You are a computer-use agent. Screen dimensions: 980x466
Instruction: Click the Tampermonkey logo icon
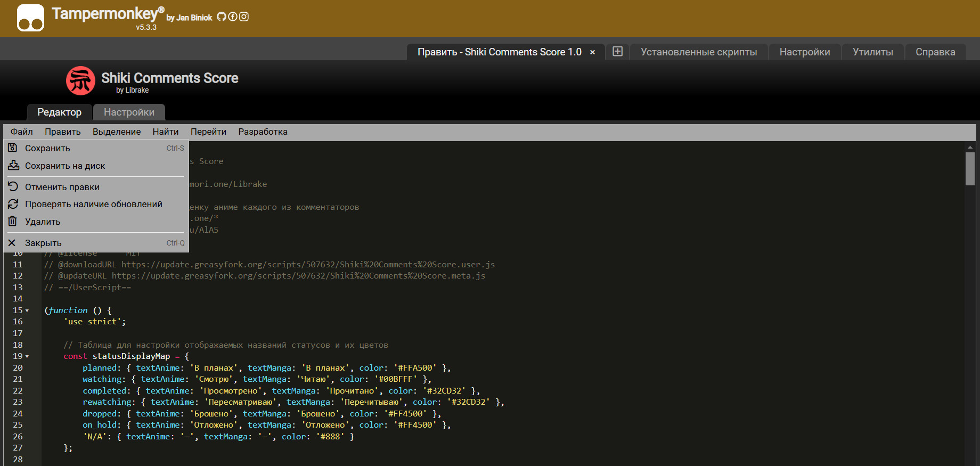tap(30, 18)
